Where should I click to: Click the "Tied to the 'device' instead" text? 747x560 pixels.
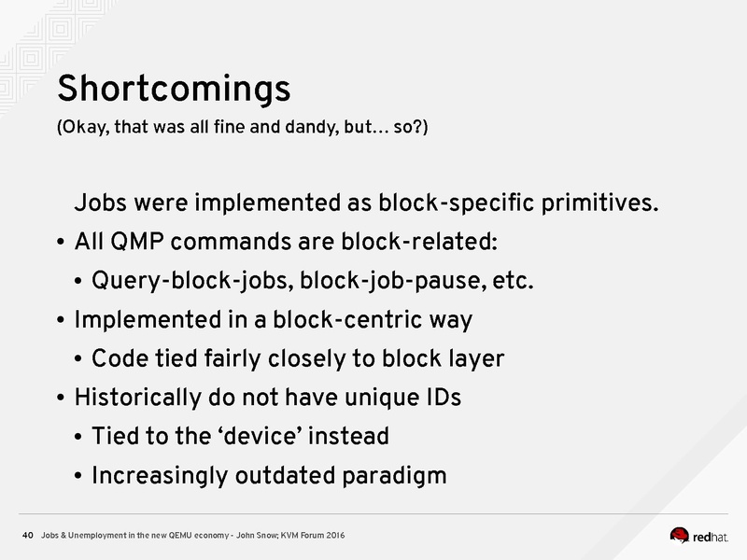point(240,436)
